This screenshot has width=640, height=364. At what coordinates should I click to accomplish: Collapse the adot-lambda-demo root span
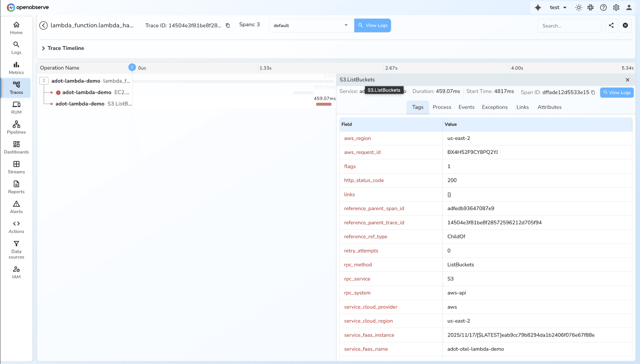pyautogui.click(x=44, y=81)
